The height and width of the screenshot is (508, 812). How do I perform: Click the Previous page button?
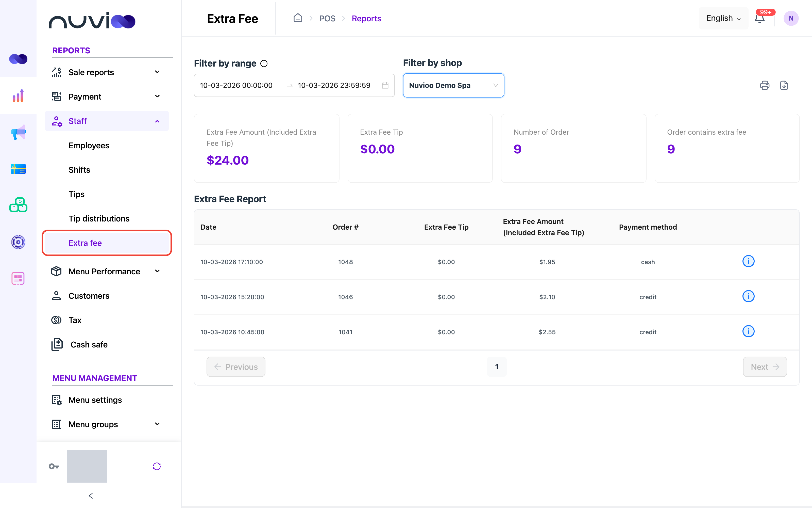[236, 367]
